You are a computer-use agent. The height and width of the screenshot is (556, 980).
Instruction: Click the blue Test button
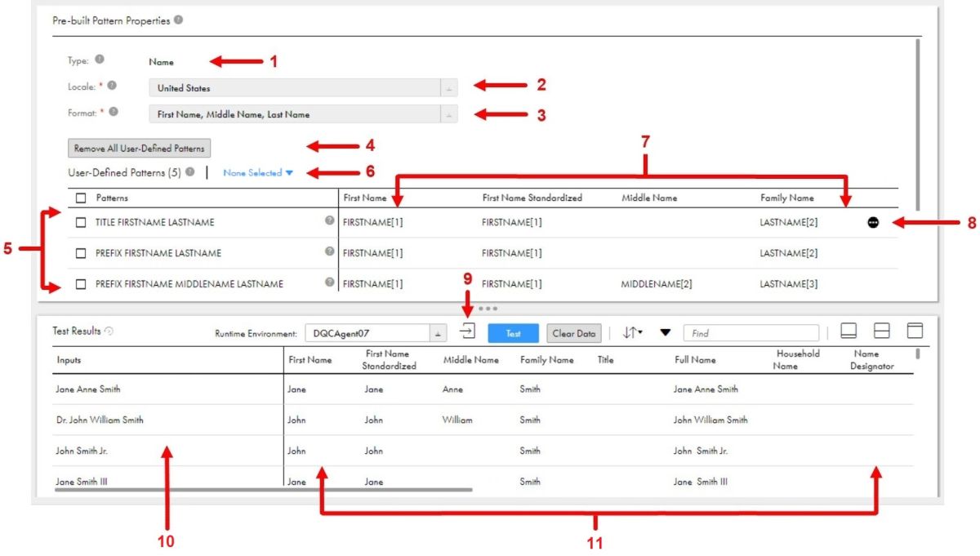click(513, 333)
